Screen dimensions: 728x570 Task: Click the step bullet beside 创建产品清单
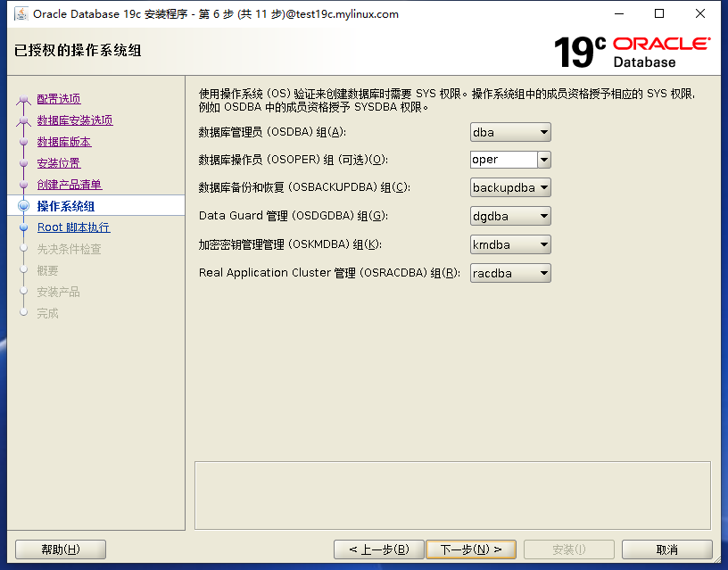tap(24, 185)
